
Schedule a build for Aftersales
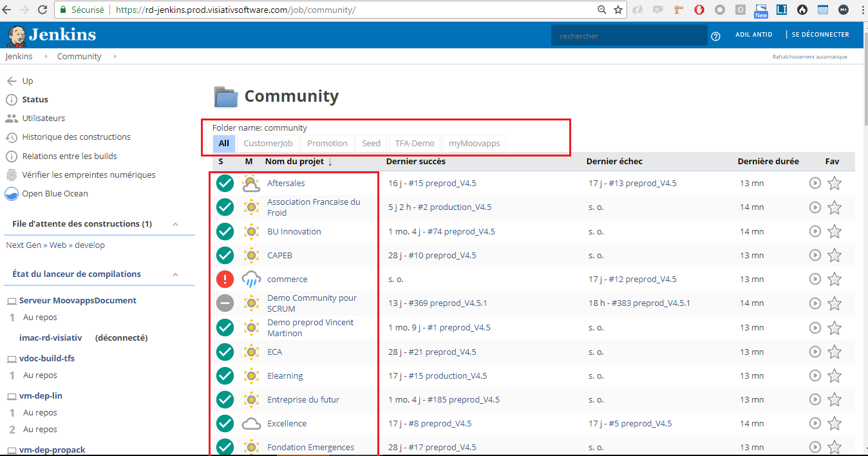point(815,183)
